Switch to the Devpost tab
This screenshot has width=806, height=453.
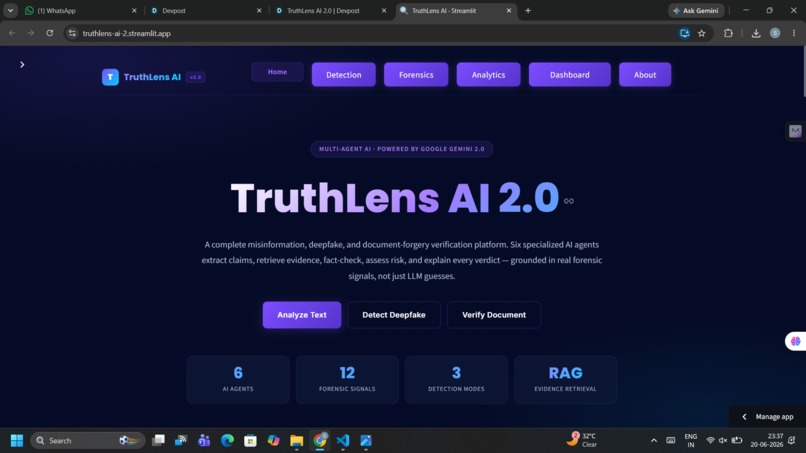206,10
